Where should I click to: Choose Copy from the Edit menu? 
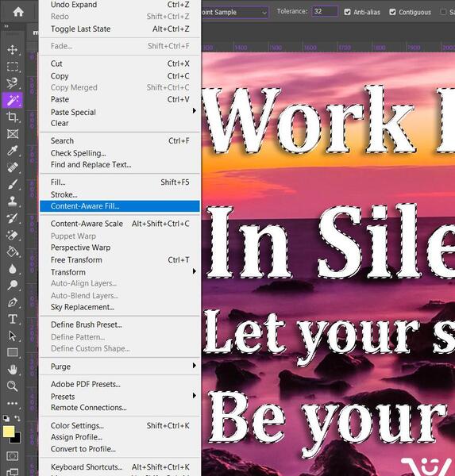[120, 76]
